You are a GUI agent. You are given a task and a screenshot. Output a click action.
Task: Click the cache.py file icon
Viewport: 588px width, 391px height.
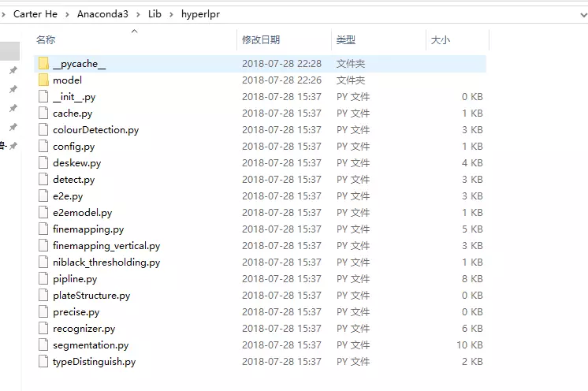coord(43,113)
